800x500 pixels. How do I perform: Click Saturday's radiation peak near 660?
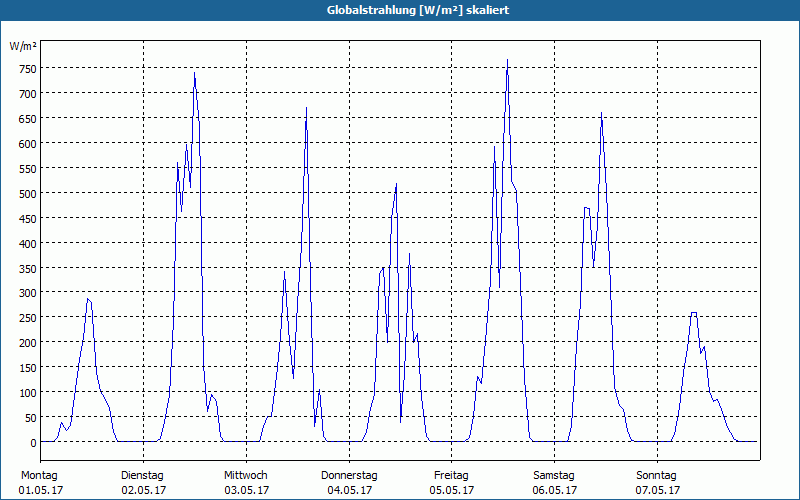[x=602, y=113]
